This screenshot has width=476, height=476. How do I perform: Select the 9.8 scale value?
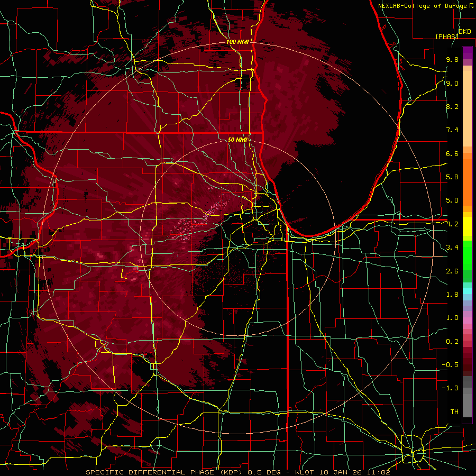click(x=452, y=59)
